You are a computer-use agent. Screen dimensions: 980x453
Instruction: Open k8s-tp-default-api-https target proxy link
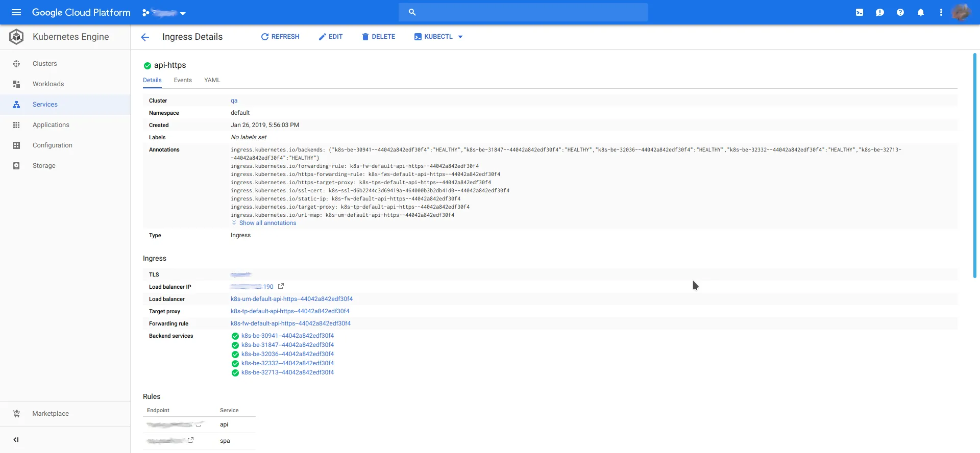click(x=290, y=311)
